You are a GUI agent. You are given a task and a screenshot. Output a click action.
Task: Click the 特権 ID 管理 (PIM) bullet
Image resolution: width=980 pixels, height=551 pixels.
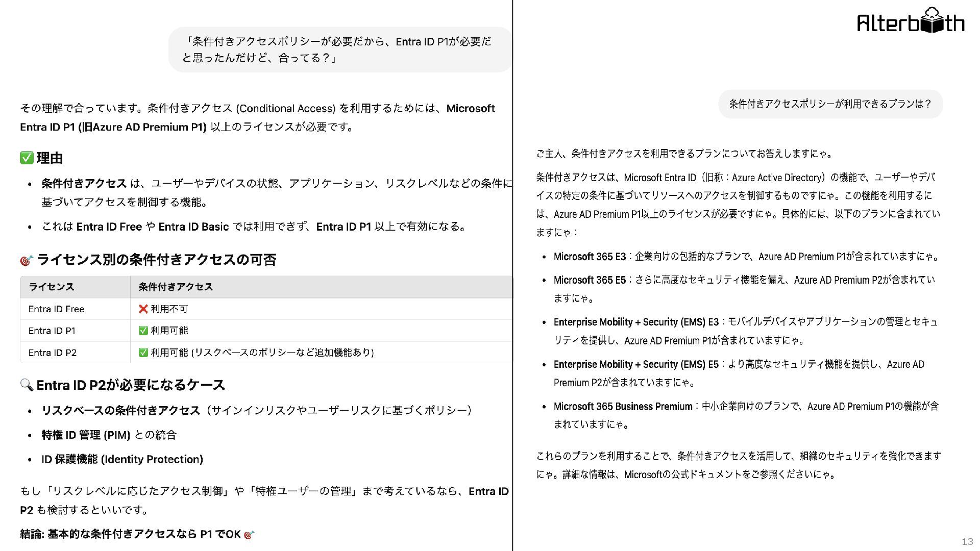point(109,435)
